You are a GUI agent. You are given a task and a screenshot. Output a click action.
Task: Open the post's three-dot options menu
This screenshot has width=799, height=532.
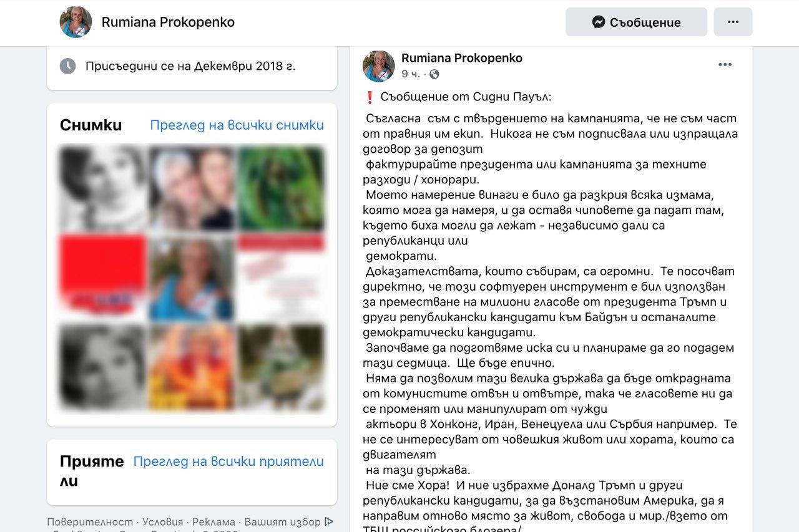[x=725, y=65]
